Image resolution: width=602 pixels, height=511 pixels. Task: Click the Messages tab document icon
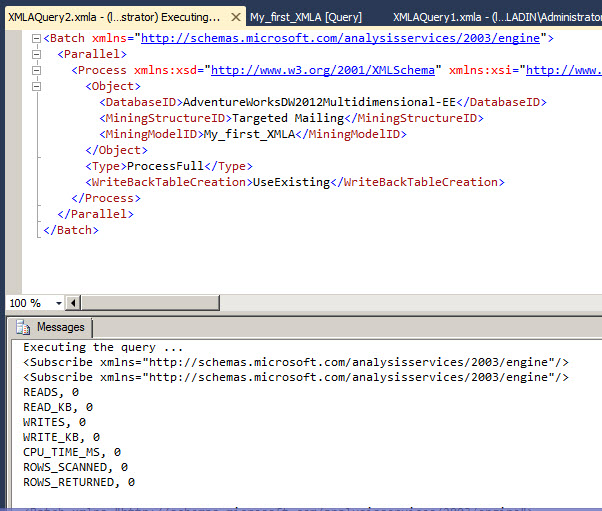[x=23, y=327]
